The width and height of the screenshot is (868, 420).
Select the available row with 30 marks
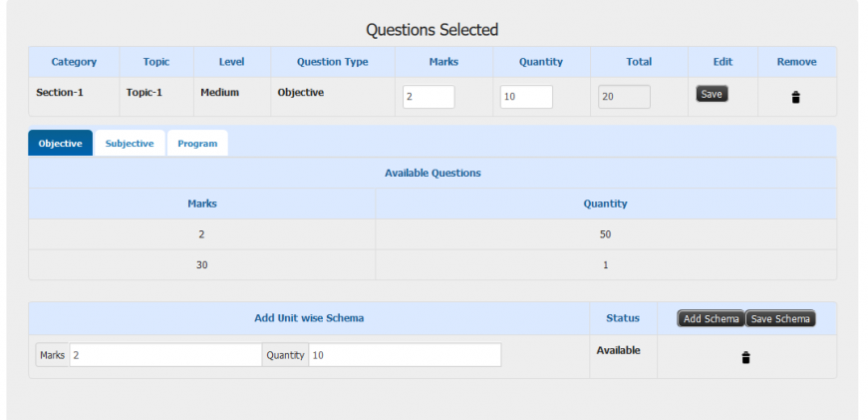(433, 264)
